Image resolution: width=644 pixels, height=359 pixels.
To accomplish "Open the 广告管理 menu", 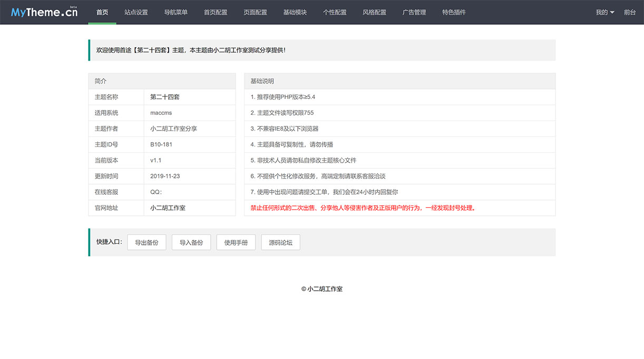I will [x=414, y=12].
